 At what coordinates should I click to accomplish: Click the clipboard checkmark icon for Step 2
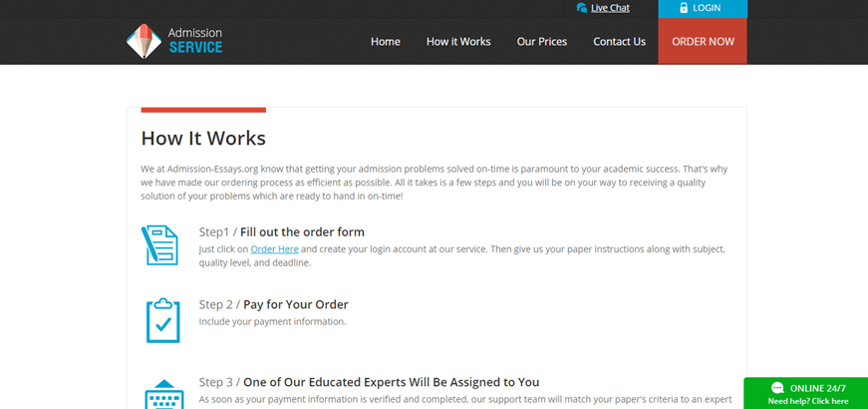click(162, 320)
